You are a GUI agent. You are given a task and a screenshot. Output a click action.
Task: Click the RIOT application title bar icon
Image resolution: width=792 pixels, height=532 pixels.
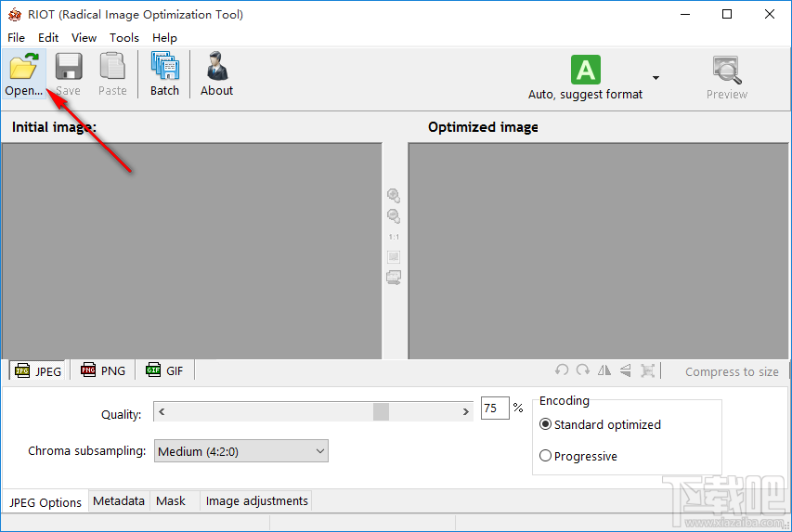(15, 15)
